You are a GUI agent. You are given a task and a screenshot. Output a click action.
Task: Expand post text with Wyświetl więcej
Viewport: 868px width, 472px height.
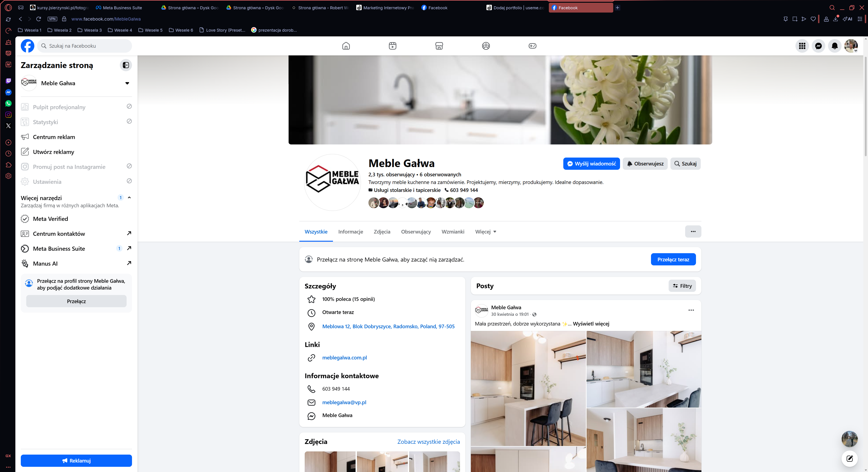tap(591, 324)
